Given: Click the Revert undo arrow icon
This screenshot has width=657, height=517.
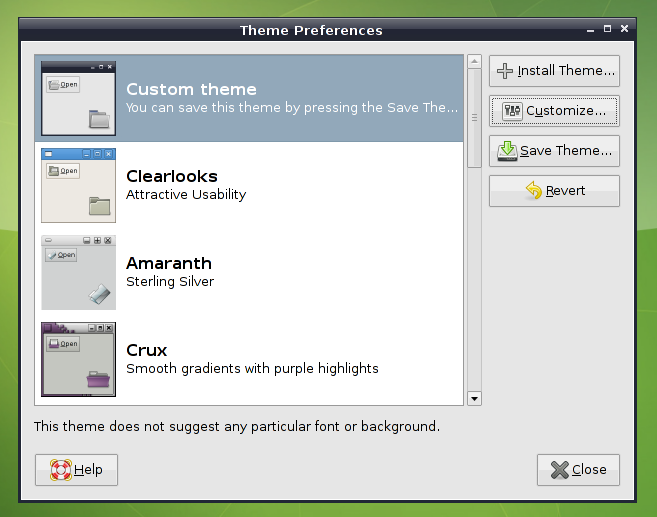Looking at the screenshot, I should tap(534, 191).
